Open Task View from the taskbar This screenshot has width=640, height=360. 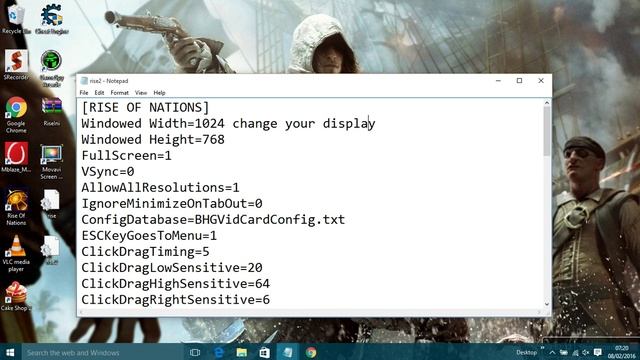[195, 352]
